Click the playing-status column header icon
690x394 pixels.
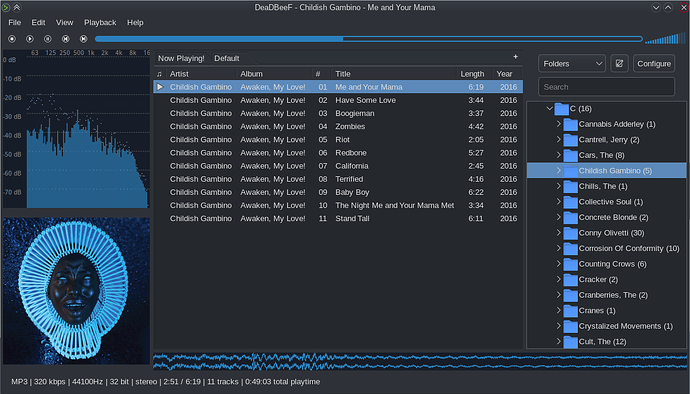pyautogui.click(x=159, y=74)
